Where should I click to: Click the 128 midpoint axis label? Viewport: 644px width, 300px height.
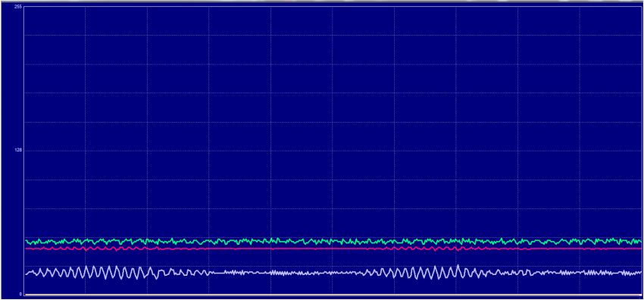[18, 150]
